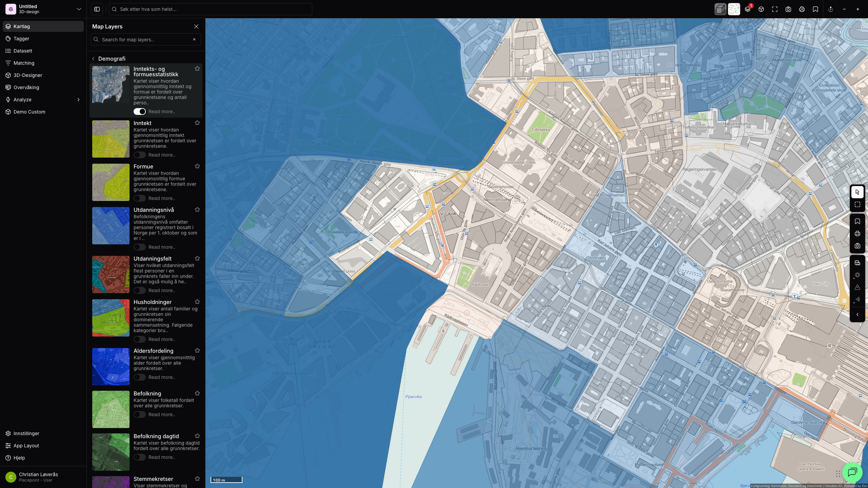This screenshot has height=488, width=868.
Task: Select the dashed rectangle selection tool
Action: [857, 204]
